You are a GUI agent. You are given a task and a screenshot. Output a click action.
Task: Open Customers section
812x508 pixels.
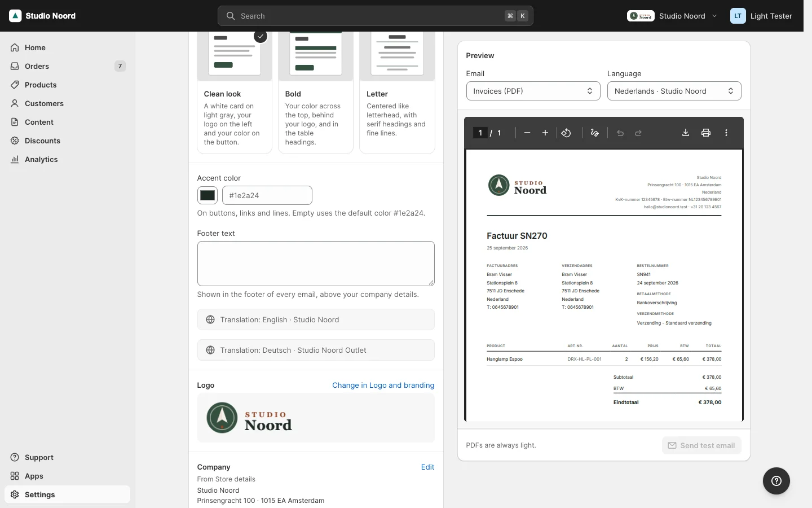pyautogui.click(x=68, y=103)
